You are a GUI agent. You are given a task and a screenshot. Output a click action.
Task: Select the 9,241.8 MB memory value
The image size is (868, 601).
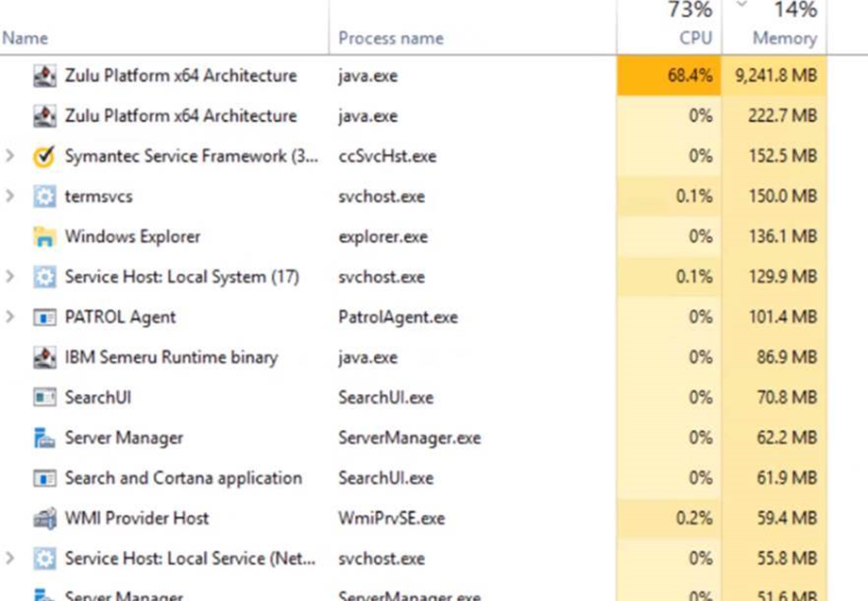point(775,76)
